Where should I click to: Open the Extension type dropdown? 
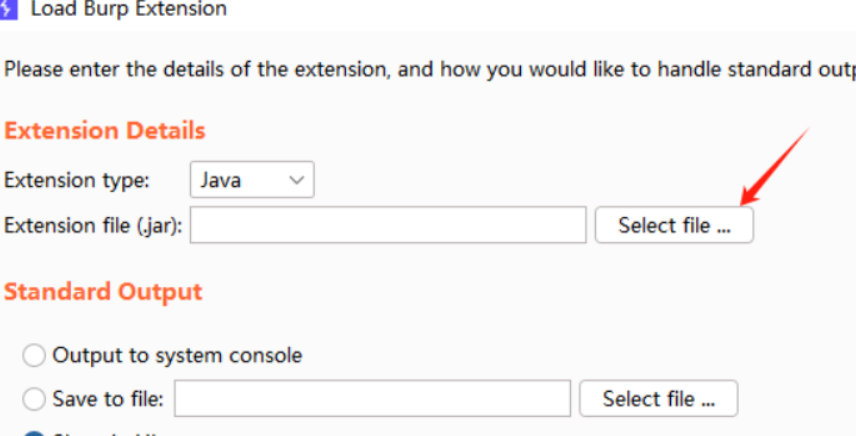point(252,180)
